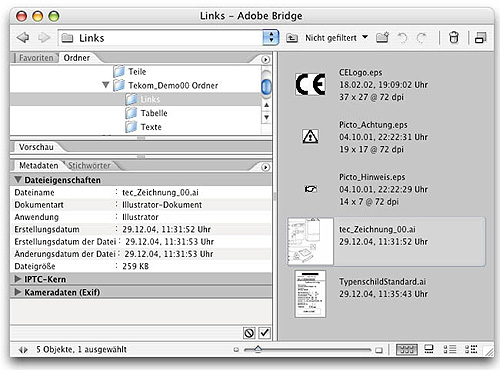Select the Ordner tab
Image resolution: width=500 pixels, height=370 pixels.
point(77,58)
